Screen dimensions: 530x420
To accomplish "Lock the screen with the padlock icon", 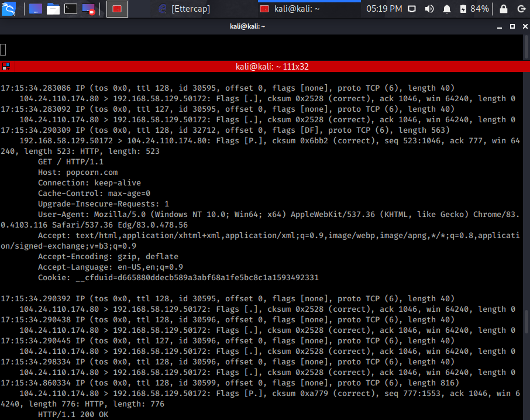I will click(x=504, y=9).
